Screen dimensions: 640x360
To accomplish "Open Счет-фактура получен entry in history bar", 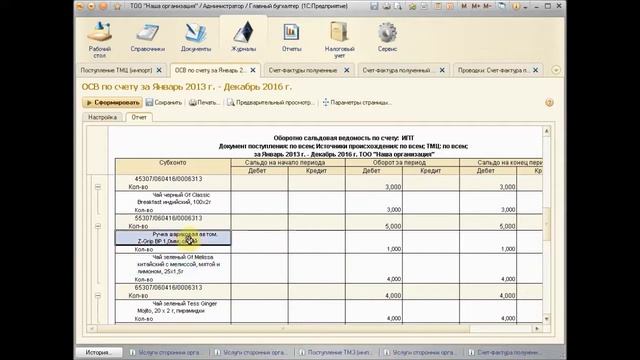I will point(505,352).
